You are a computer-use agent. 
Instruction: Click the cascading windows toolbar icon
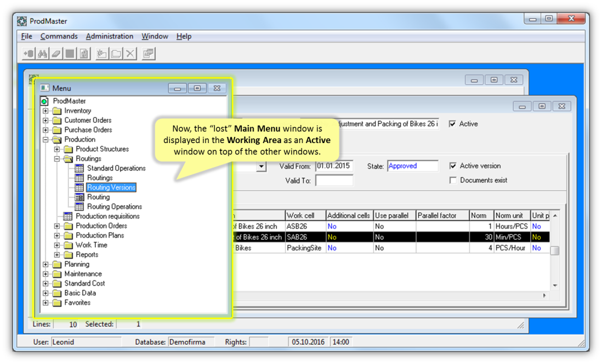coord(148,54)
